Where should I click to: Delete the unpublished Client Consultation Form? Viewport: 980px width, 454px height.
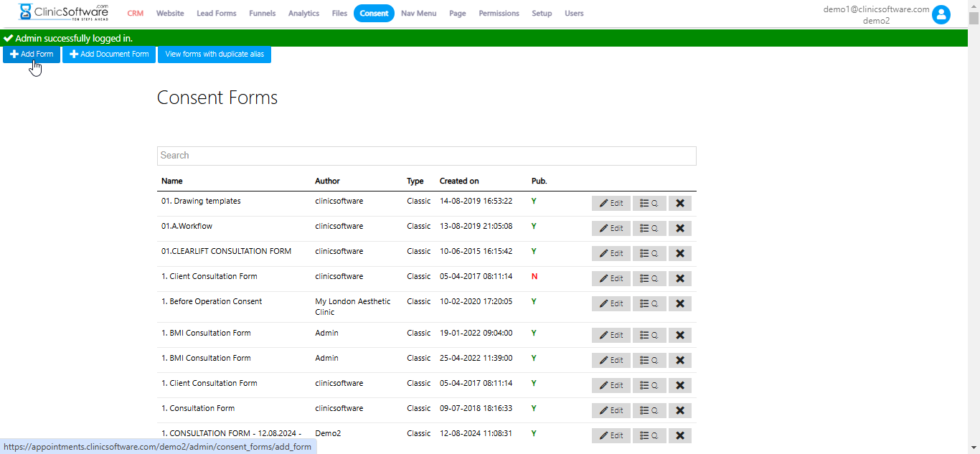679,279
